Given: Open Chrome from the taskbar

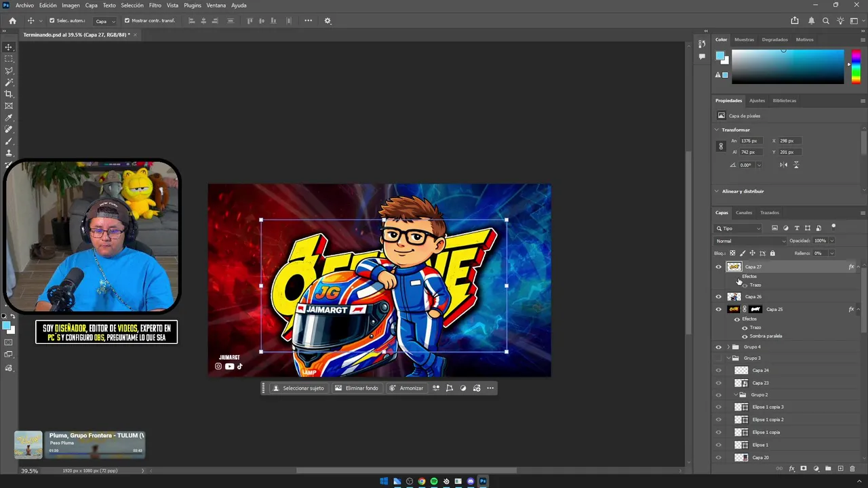Looking at the screenshot, I should [422, 481].
